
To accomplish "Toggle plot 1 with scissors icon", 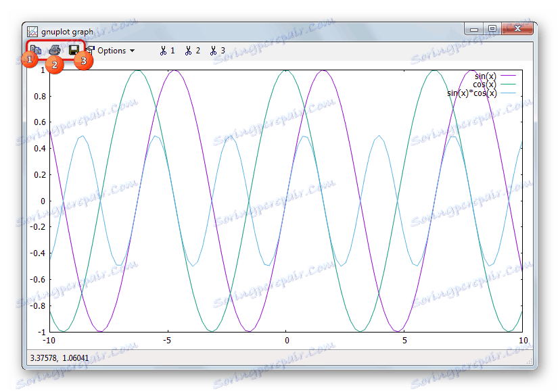I will click(x=167, y=51).
